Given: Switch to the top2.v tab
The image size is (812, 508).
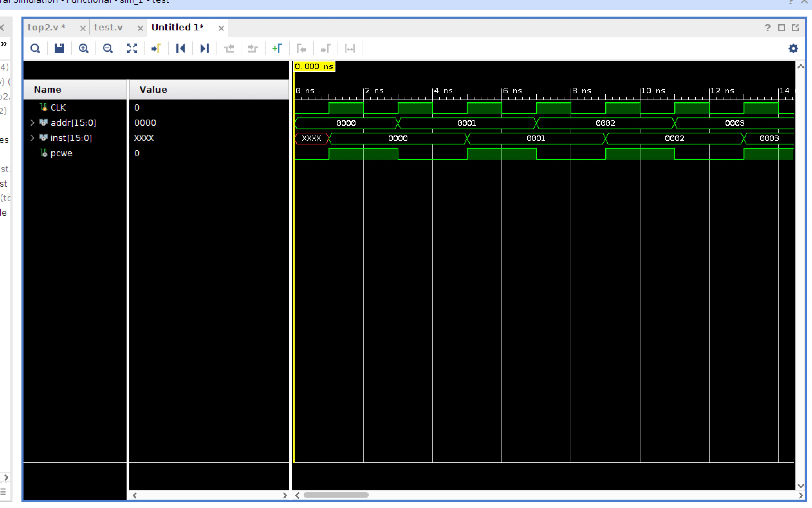Looking at the screenshot, I should pyautogui.click(x=46, y=27).
